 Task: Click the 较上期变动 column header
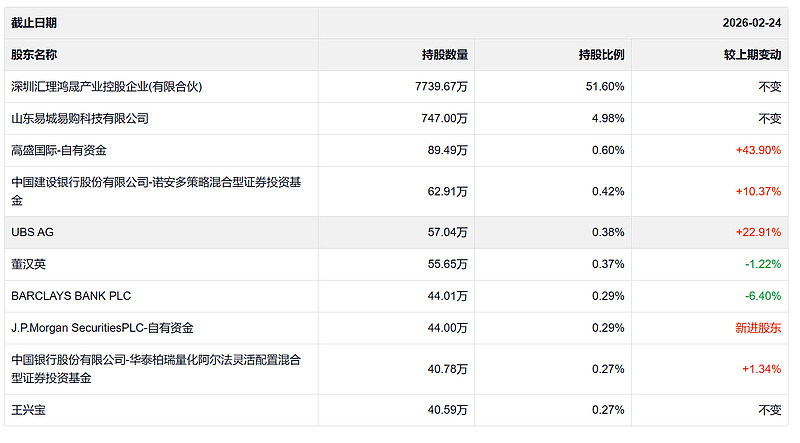(x=753, y=55)
